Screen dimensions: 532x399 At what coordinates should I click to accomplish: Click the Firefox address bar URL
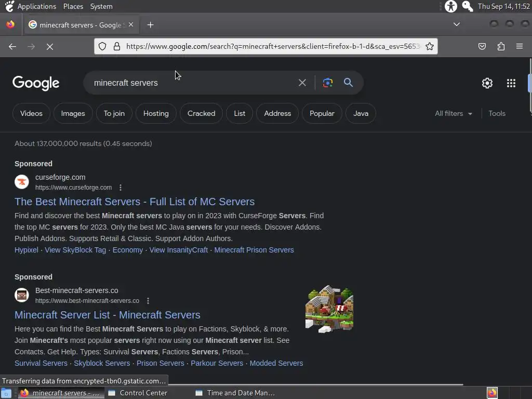pyautogui.click(x=273, y=46)
